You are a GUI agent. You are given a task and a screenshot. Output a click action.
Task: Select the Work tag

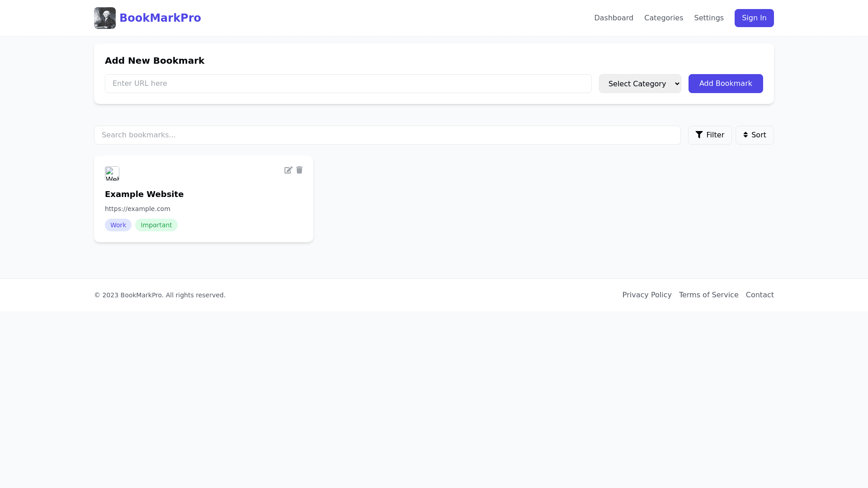tap(118, 225)
